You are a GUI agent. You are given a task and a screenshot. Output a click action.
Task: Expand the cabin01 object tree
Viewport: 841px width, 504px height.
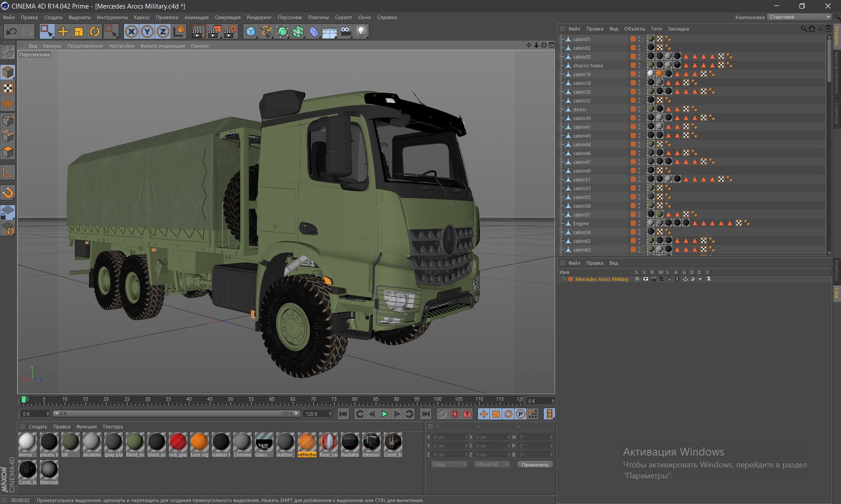(563, 39)
